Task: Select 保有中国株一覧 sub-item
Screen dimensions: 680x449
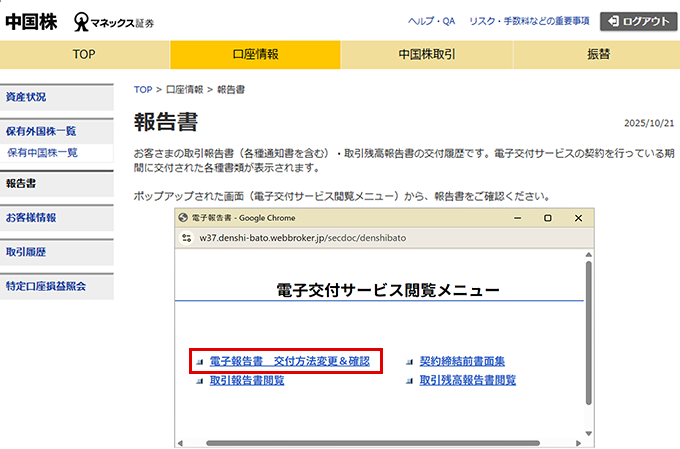Action: 57,153
